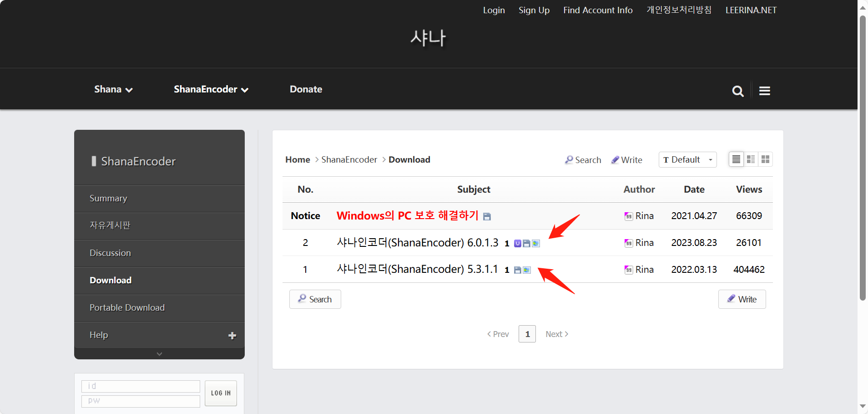Viewport: 868px width, 414px height.
Task: Switch to gallery grid view icon
Action: [765, 159]
